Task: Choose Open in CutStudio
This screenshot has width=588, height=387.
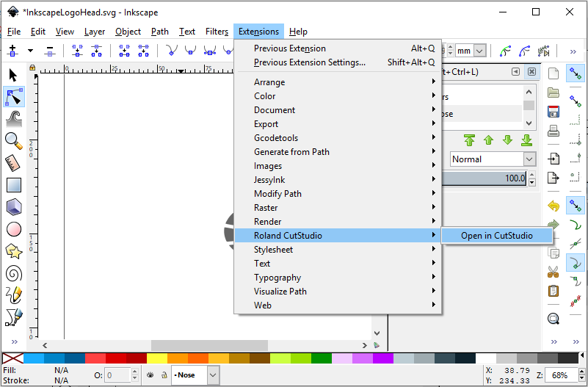Action: coord(497,236)
